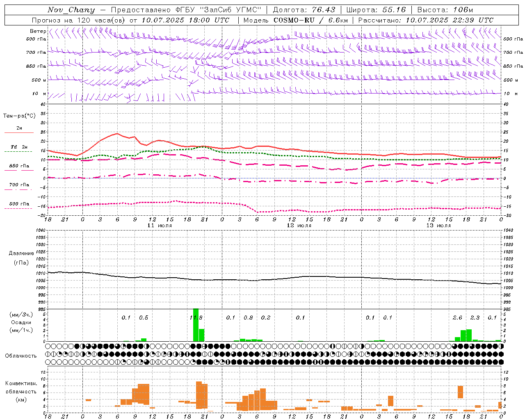Click the red '2м' legend line sample
This screenshot has width=525, height=420.
(19, 133)
